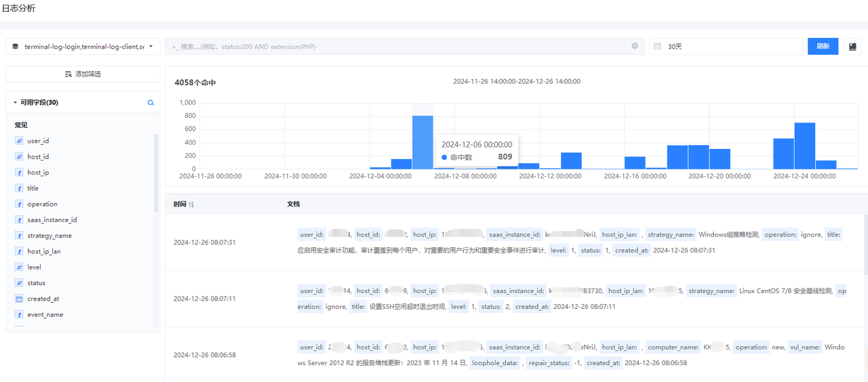
Task: Click the calendar icon in time range field
Action: pyautogui.click(x=657, y=47)
